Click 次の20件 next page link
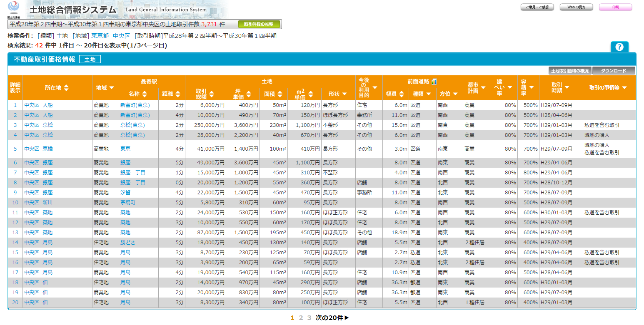Image resolution: width=644 pixels, height=325 pixels. tap(332, 318)
